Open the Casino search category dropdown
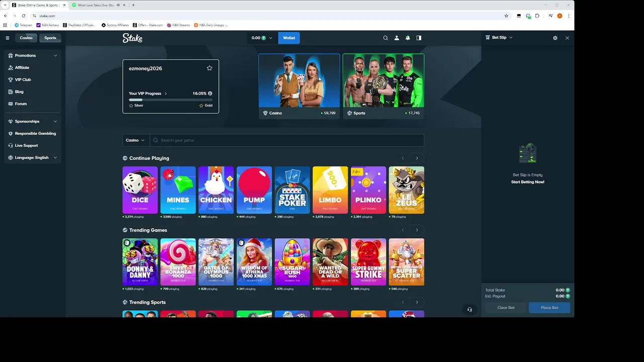Viewport: 644px width, 362px height. [135, 140]
